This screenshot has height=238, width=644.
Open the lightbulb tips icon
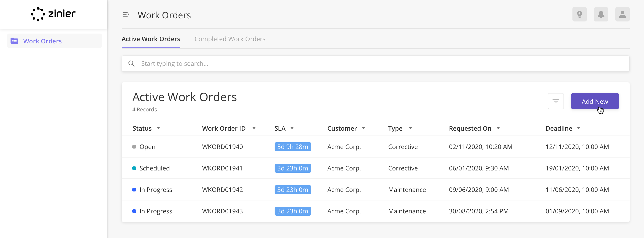click(580, 15)
